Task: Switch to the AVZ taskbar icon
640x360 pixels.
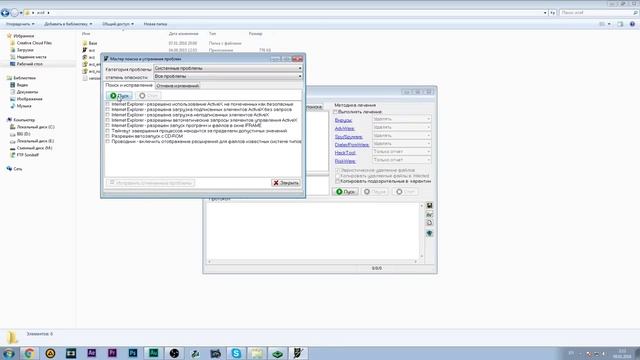Action: (x=298, y=353)
